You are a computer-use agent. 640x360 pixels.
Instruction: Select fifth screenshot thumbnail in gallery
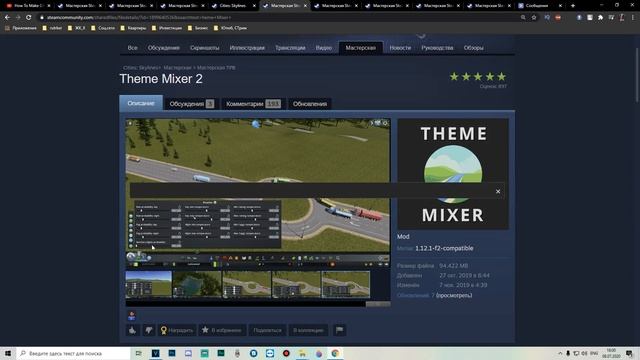point(346,284)
